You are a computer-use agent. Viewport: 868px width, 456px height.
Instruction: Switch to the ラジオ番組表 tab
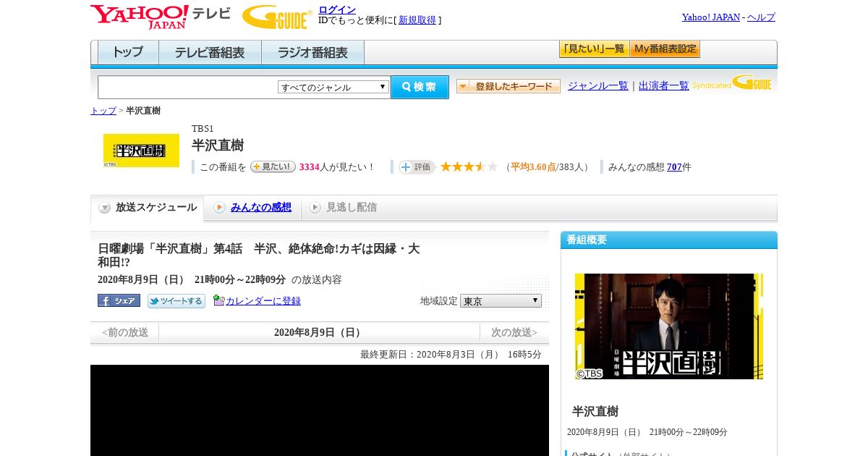[312, 53]
